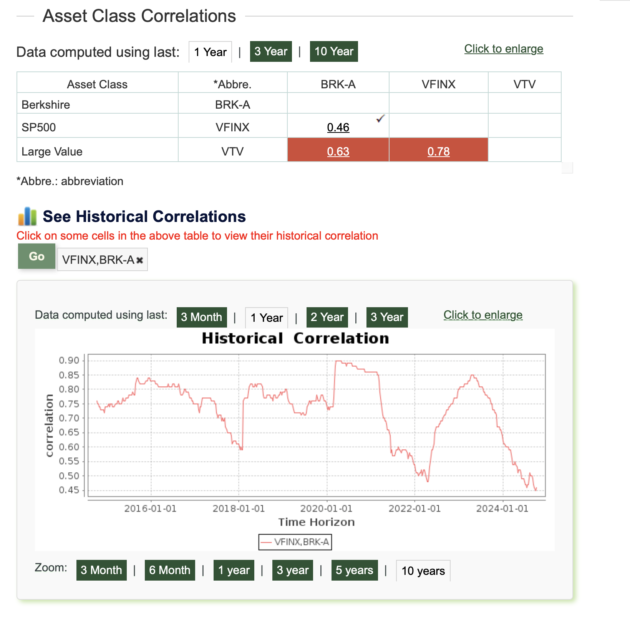Click to enlarge the correlations table
The image size is (630, 619).
(503, 49)
